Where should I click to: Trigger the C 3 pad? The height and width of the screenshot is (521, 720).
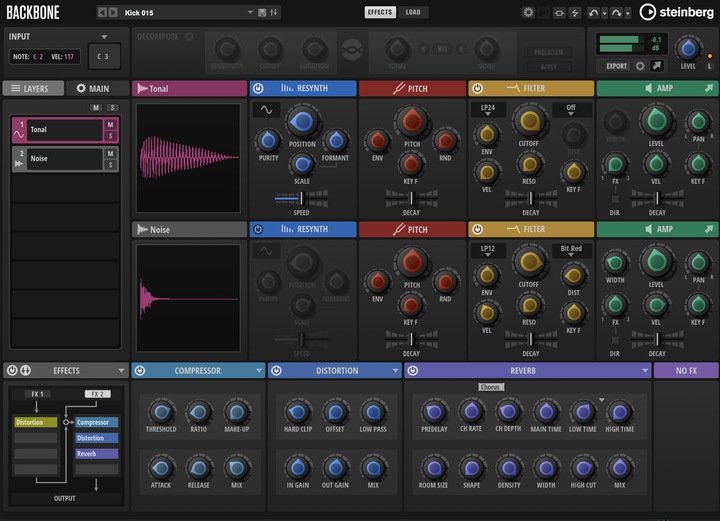tap(104, 56)
